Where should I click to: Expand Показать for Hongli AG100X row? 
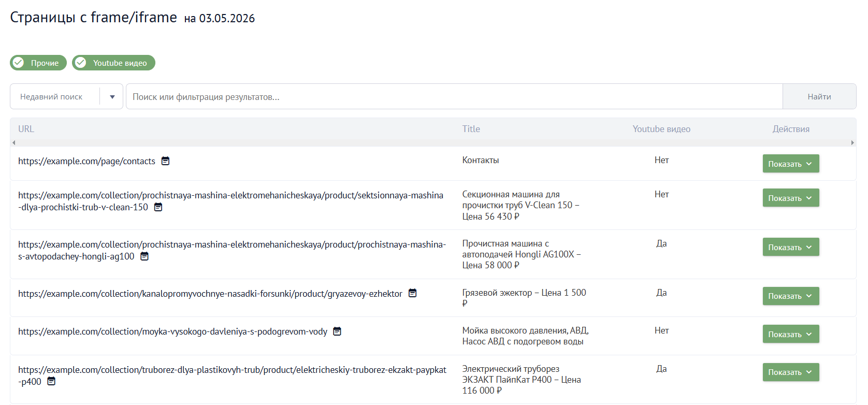click(x=790, y=247)
